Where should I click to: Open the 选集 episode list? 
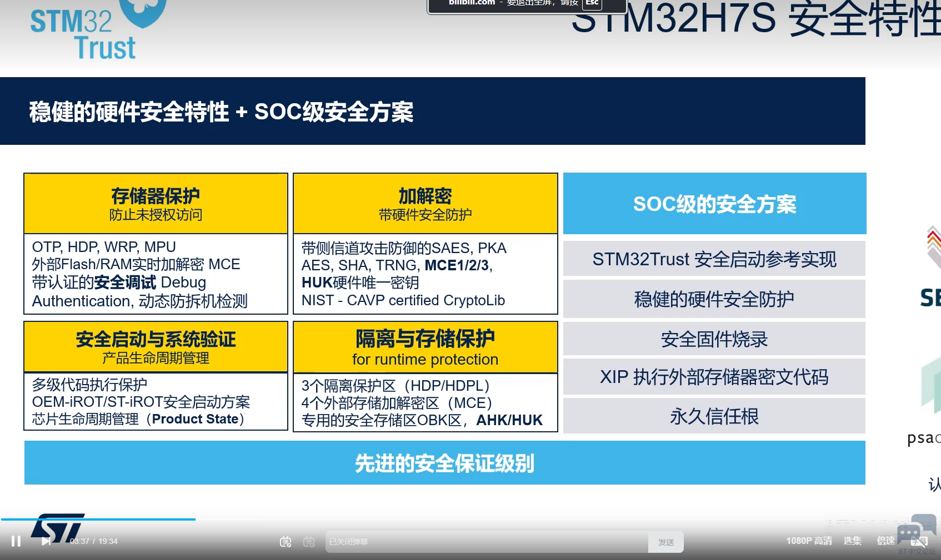pos(853,541)
